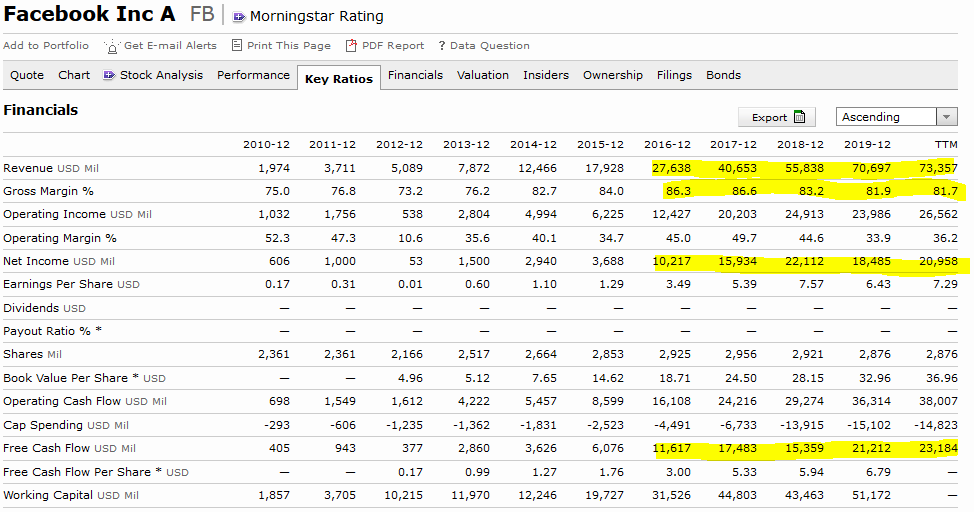Screen dimensions: 974x512
Task: Click the Operating Cash Flow row label
Action: (x=85, y=401)
